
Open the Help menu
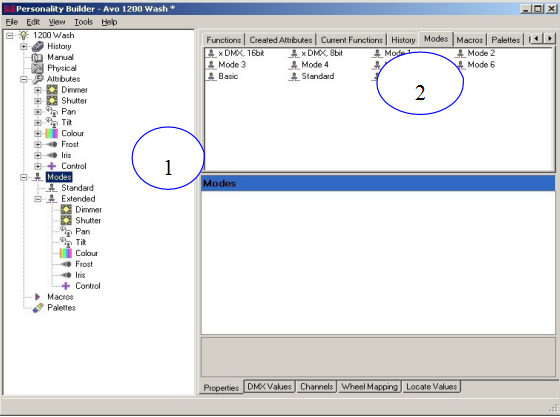click(109, 22)
